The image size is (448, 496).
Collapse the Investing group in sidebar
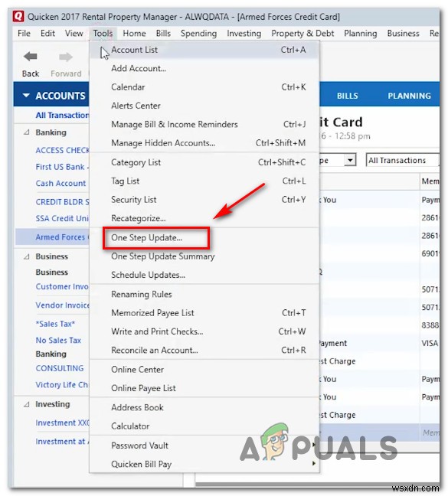tap(27, 404)
